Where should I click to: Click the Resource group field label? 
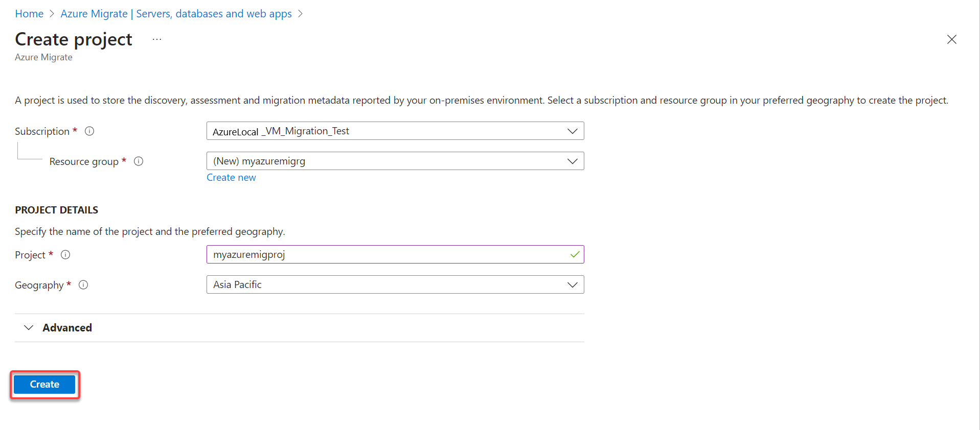click(84, 162)
